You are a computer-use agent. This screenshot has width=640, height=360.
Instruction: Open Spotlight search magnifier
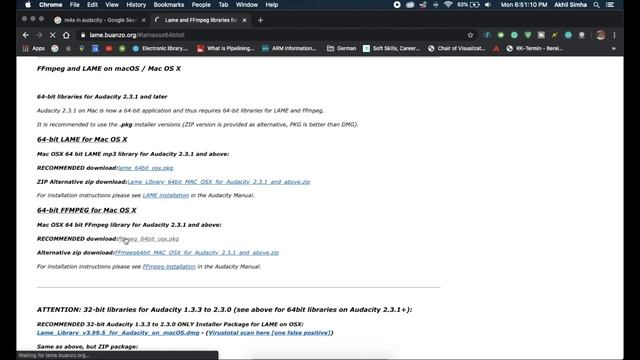point(596,5)
